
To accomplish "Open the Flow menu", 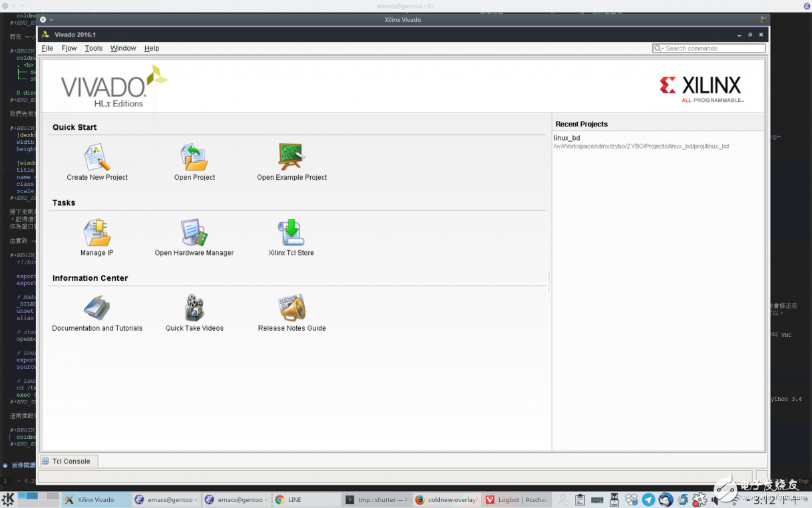I will (x=69, y=49).
